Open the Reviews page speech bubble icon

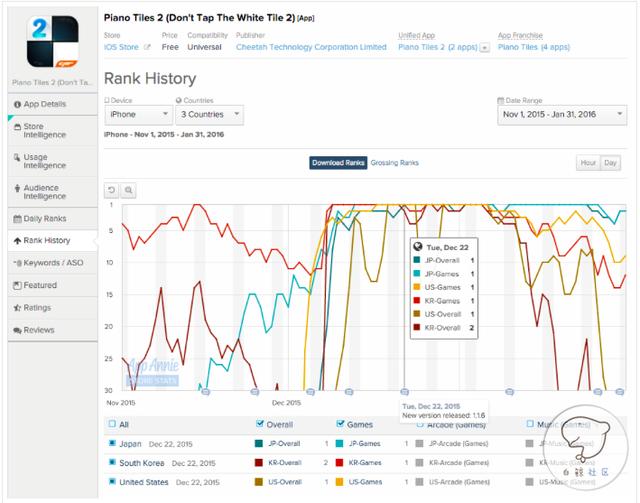click(x=15, y=330)
